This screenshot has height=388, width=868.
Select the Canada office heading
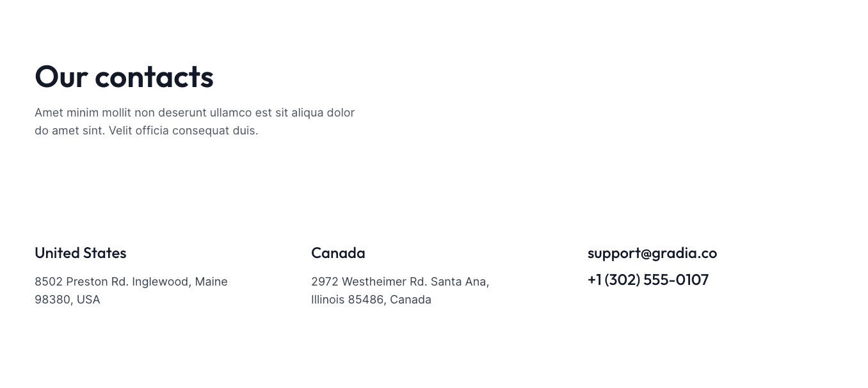pyautogui.click(x=338, y=253)
